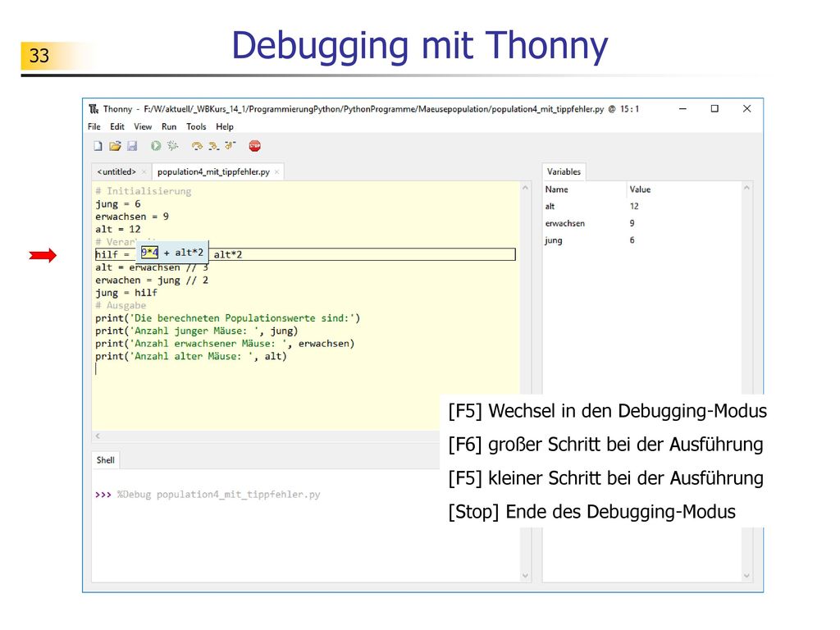Click the code line 'jung = 6'
The height and width of the screenshot is (630, 840).
click(118, 204)
